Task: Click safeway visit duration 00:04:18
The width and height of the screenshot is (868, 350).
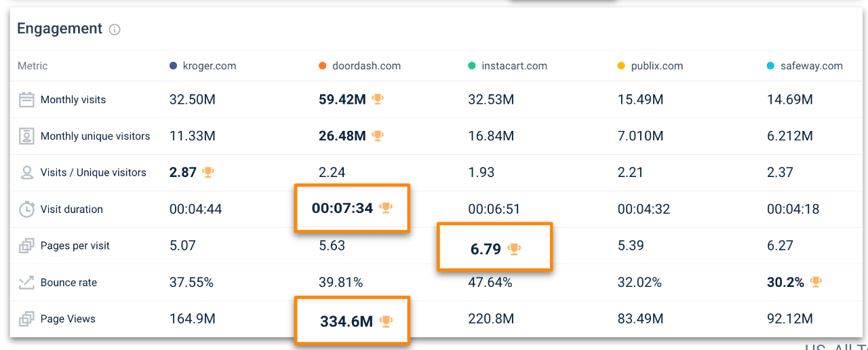Action: point(793,210)
